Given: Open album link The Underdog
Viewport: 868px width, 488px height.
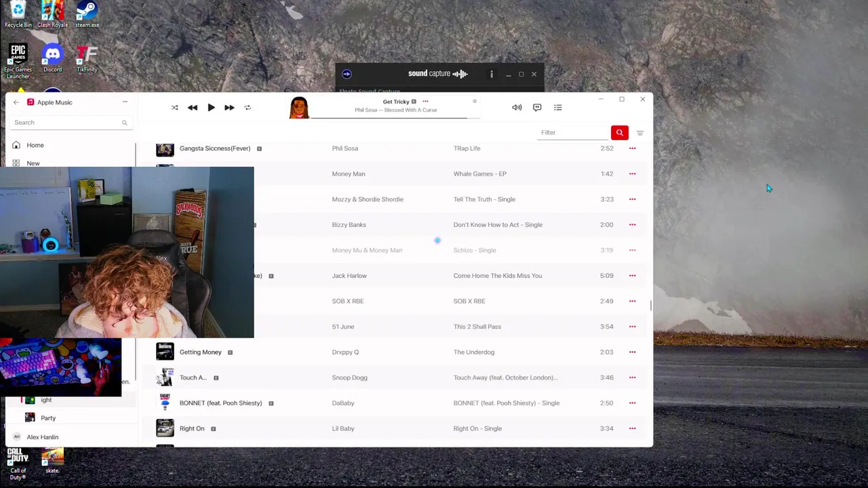Looking at the screenshot, I should tap(474, 352).
